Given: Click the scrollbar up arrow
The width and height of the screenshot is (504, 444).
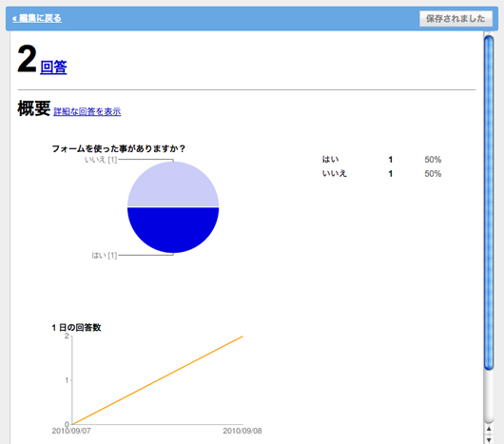Looking at the screenshot, I should pyautogui.click(x=489, y=429).
